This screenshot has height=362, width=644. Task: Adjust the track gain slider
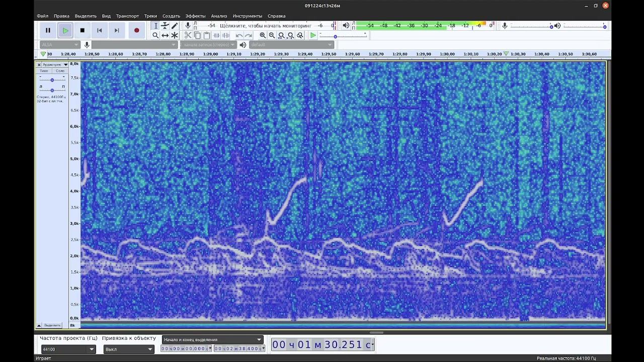(52, 80)
